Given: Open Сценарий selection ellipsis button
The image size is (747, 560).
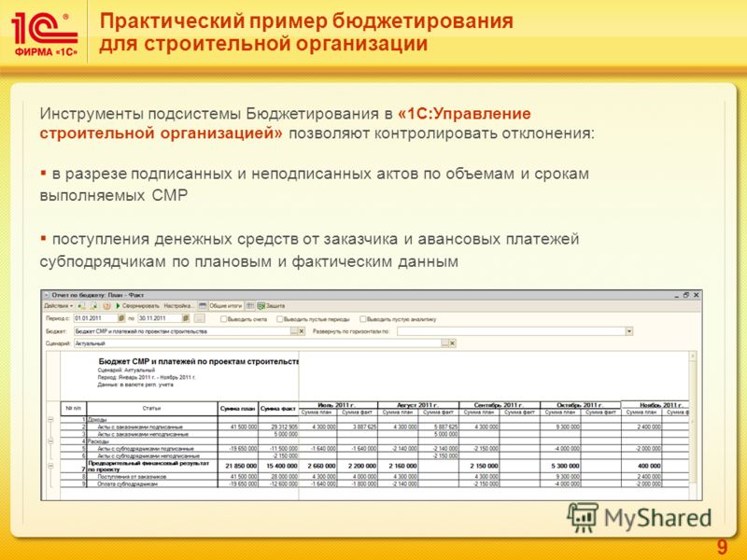Looking at the screenshot, I should [445, 343].
